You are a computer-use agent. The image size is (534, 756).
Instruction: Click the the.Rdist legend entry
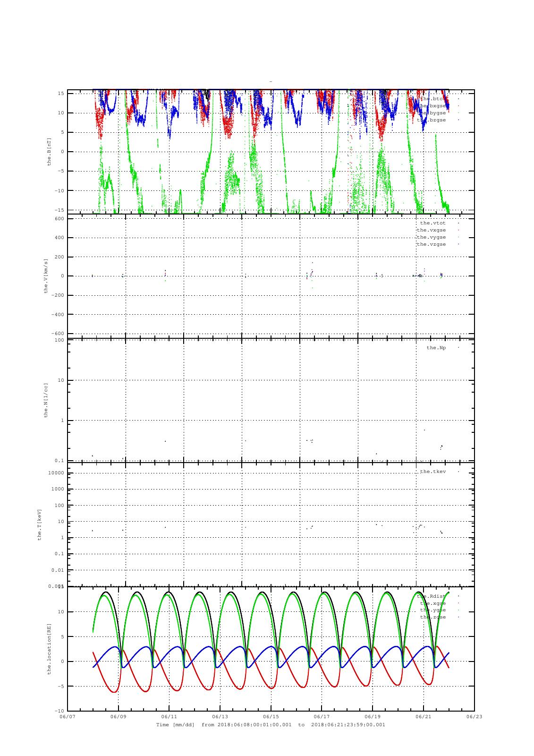point(432,596)
